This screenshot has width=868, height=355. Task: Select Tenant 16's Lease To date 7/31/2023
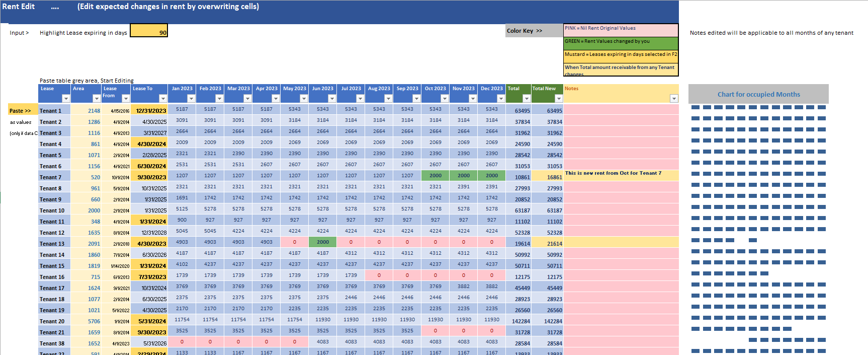[x=149, y=276]
